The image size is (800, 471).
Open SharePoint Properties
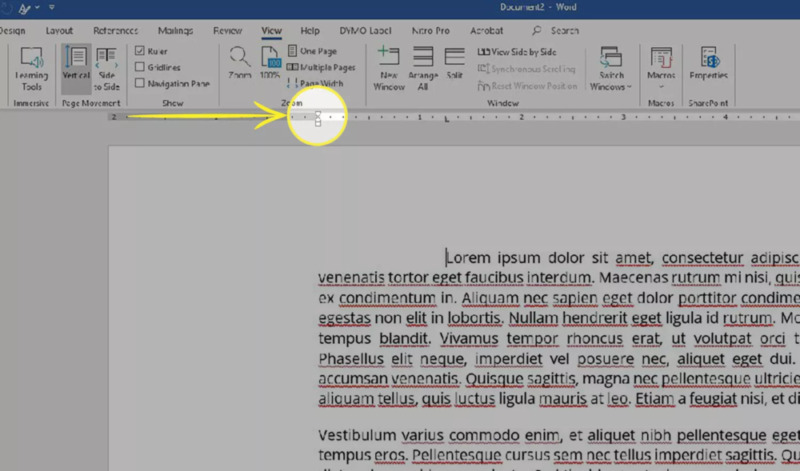pyautogui.click(x=708, y=62)
